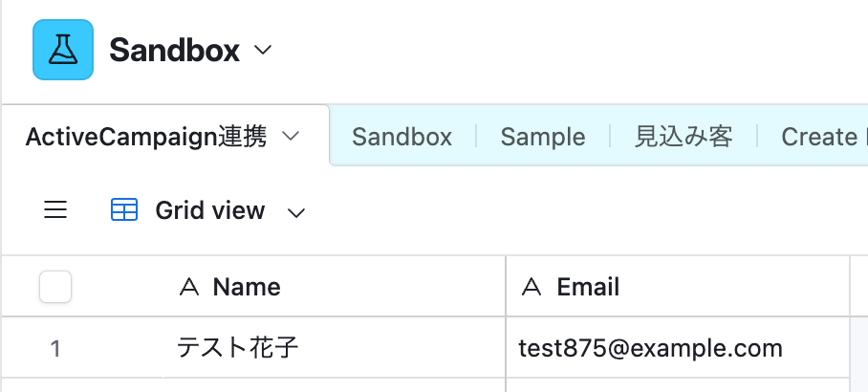Open the 見込み客 table tab
Viewport: 868px width, 392px height.
coord(684,137)
